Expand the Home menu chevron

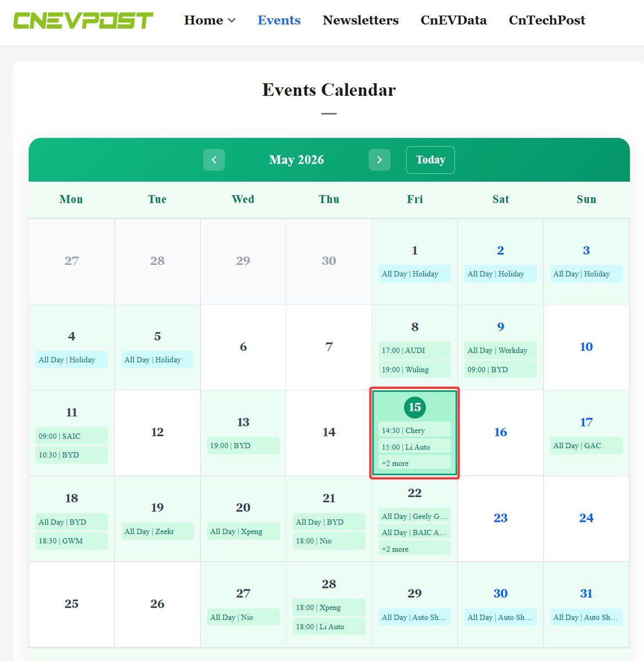pos(231,20)
